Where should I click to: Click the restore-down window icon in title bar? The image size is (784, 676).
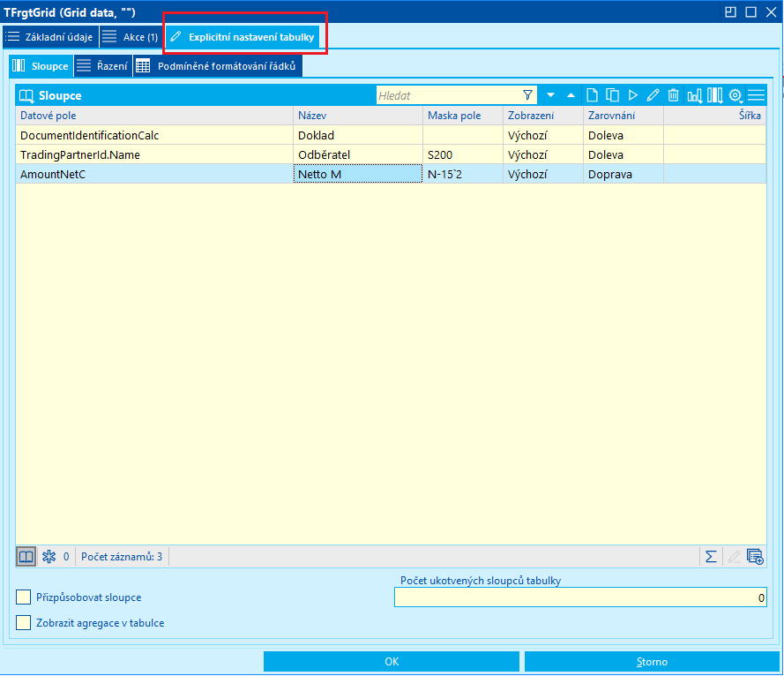pyautogui.click(x=730, y=12)
